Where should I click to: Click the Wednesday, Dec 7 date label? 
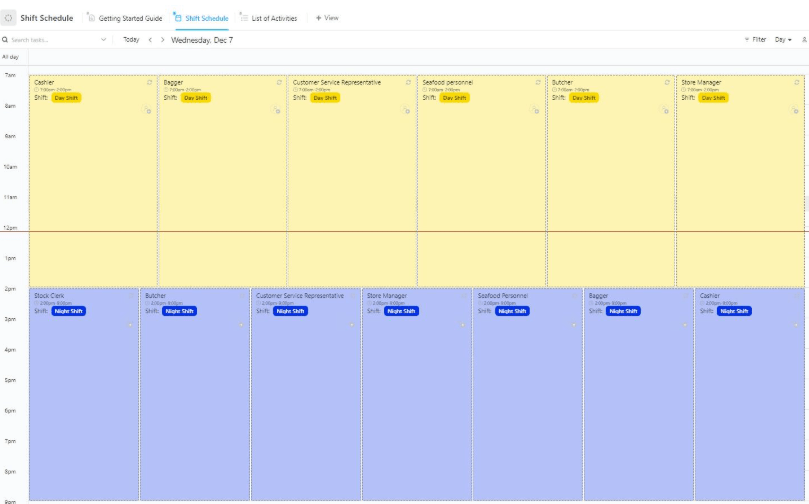[x=202, y=40]
